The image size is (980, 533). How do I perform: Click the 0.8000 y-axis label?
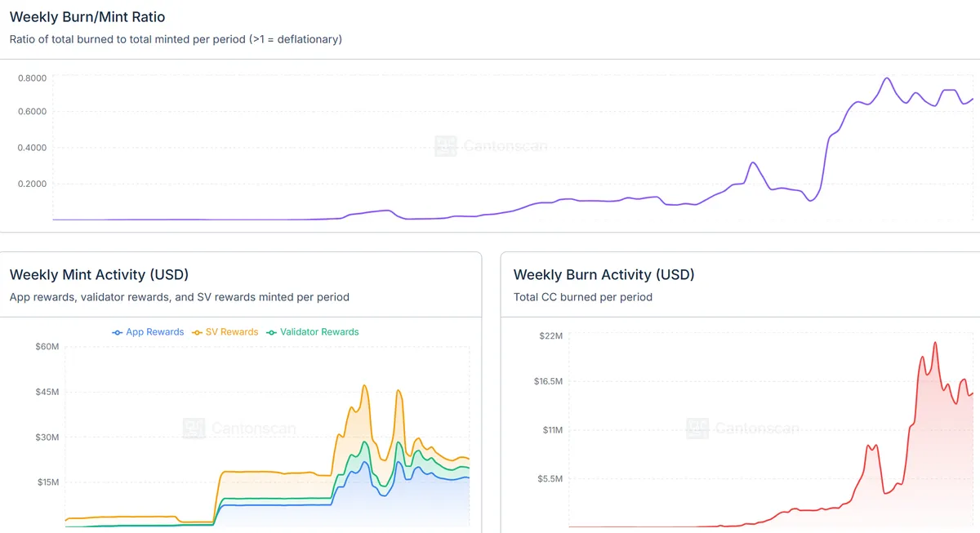click(x=33, y=78)
